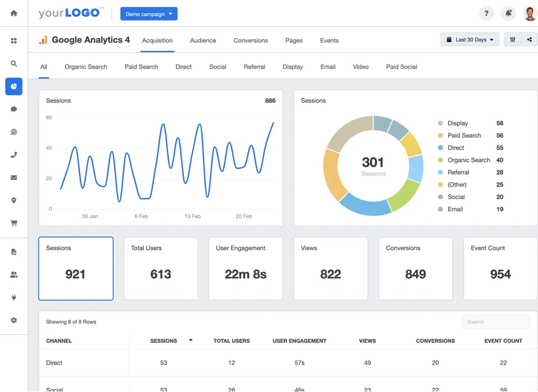Open the phone calls icon in the sidebar
This screenshot has height=392, width=538.
click(13, 154)
